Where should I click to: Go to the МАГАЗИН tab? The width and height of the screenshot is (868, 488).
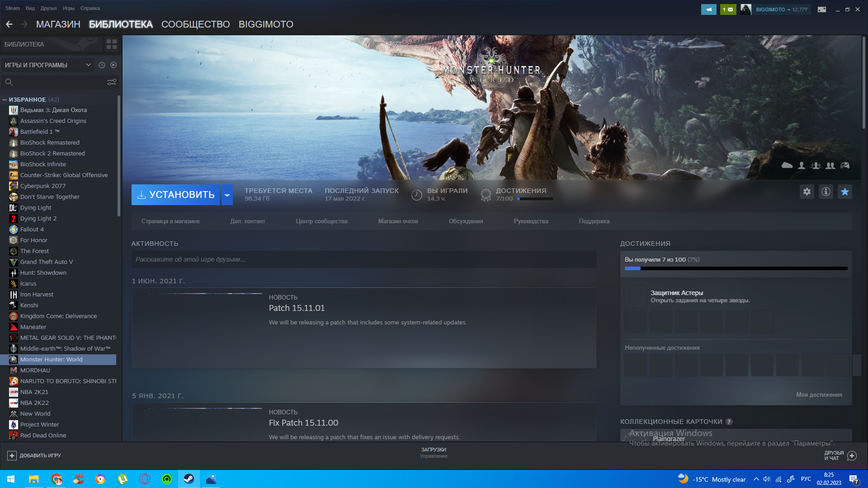[58, 24]
